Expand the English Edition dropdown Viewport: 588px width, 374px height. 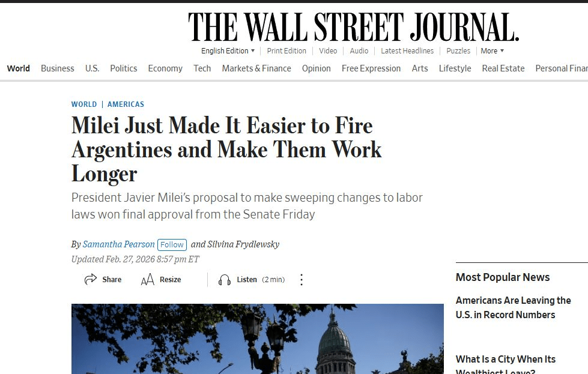pos(228,50)
